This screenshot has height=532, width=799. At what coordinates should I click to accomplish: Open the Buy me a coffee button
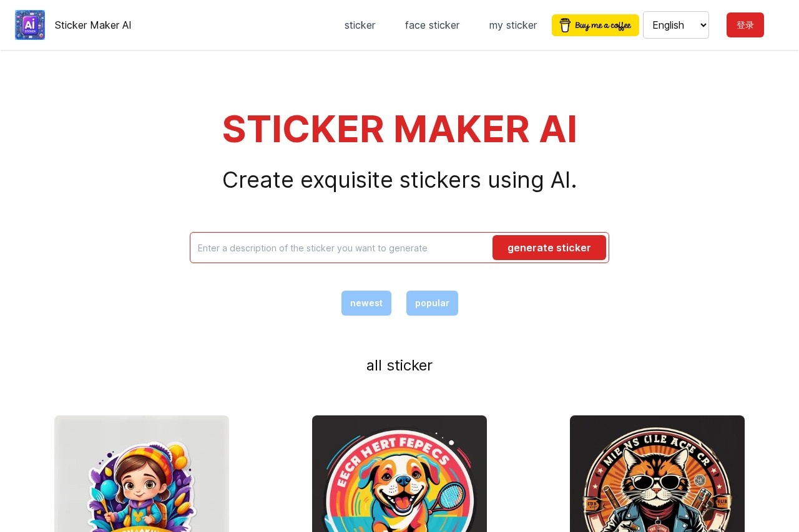(x=596, y=25)
